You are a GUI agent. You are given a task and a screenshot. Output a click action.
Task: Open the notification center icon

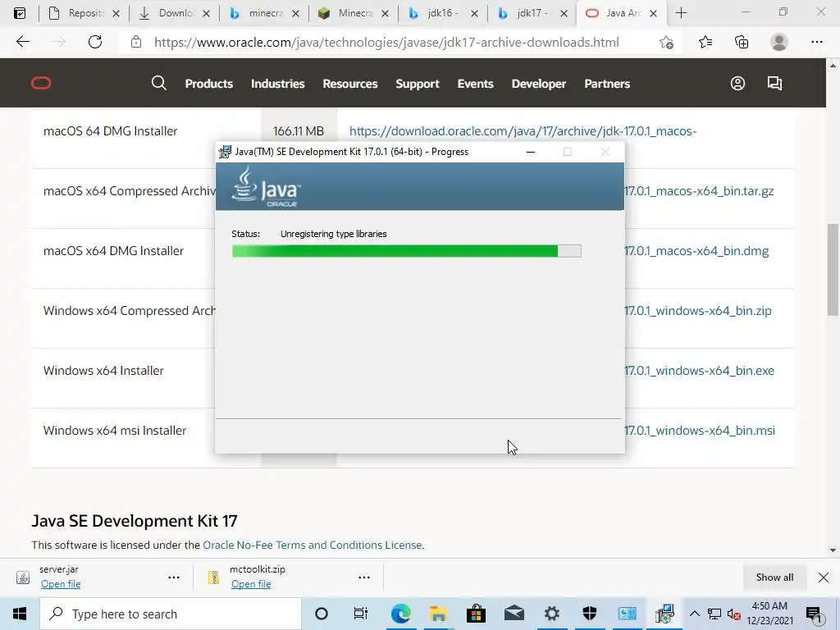(813, 614)
